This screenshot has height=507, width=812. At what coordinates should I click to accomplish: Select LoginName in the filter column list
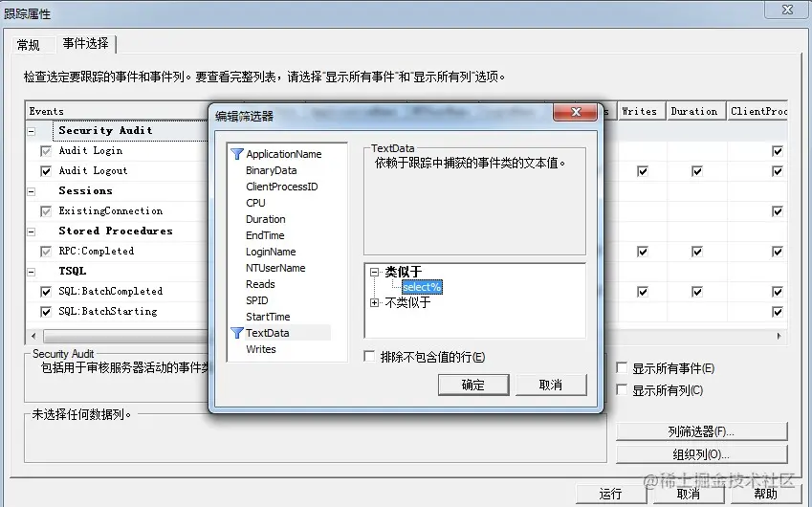click(x=271, y=252)
